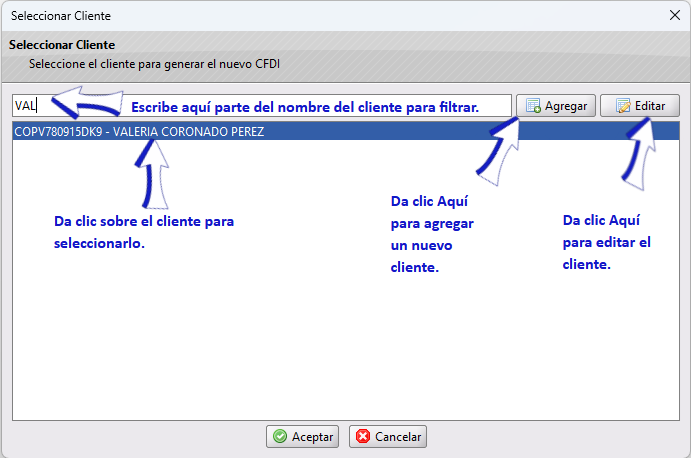
Task: Click the pencil icon on Editar
Action: pos(623,106)
